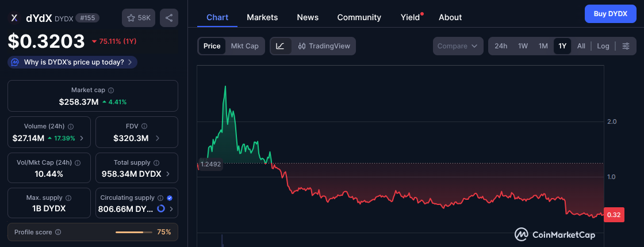Expand Total supply details chevron
Viewport: 644px width, 247px height.
(168, 173)
